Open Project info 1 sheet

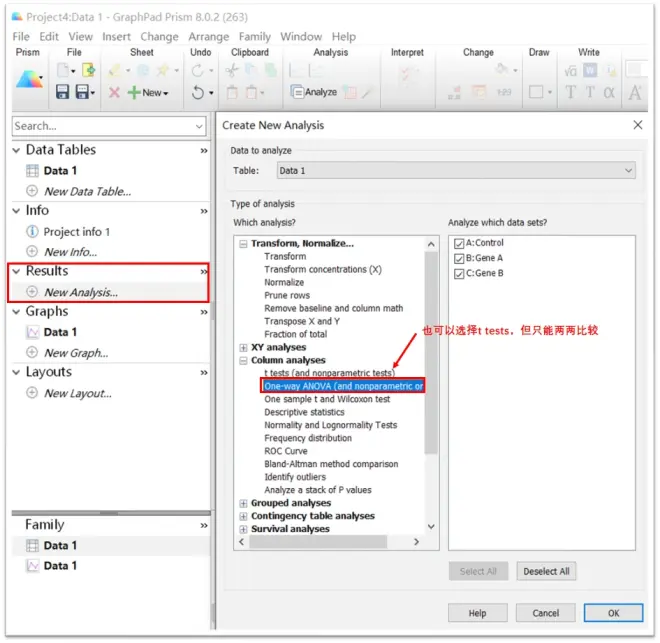click(x=76, y=232)
